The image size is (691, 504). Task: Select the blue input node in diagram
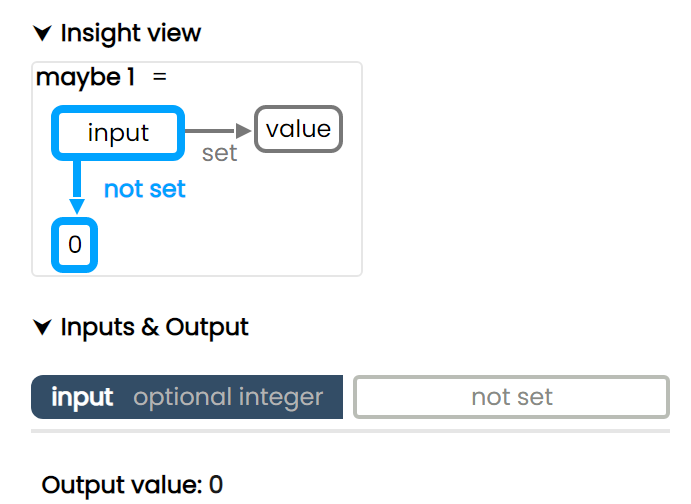(118, 133)
